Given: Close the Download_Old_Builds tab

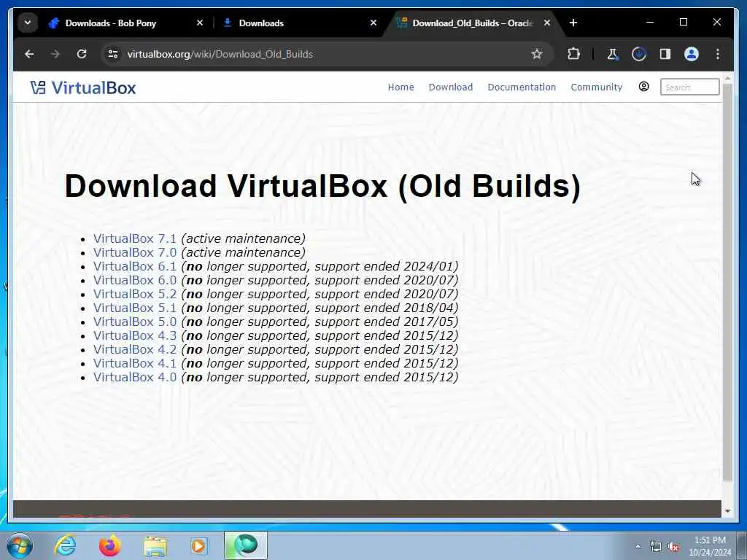Looking at the screenshot, I should 547,23.
